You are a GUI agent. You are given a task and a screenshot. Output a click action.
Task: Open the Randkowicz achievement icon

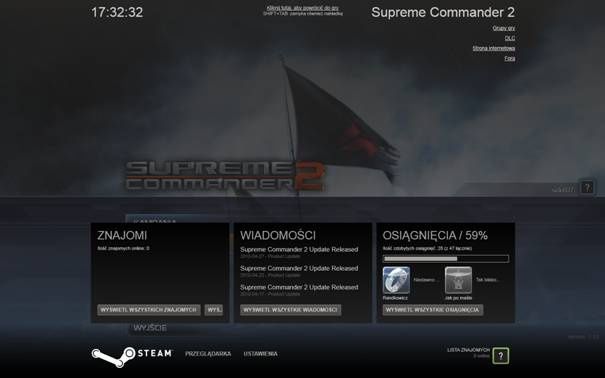396,280
